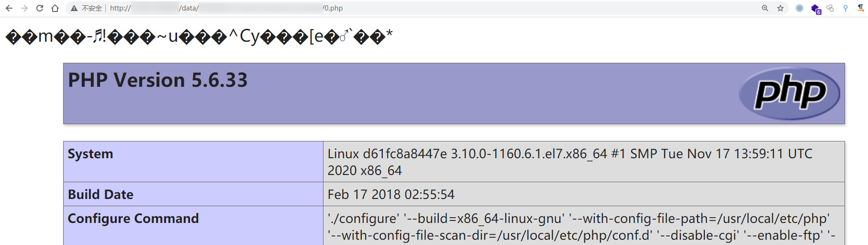Select the Build Date value cell
The image size is (868, 245).
click(x=584, y=194)
